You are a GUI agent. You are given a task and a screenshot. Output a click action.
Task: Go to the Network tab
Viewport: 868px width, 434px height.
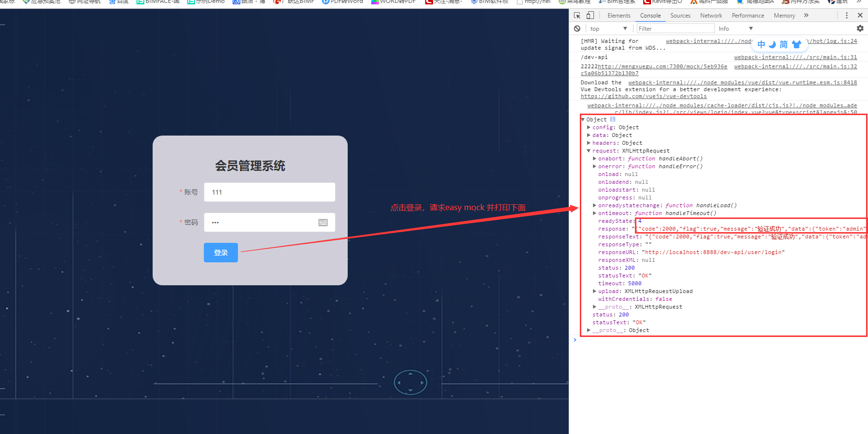click(x=711, y=16)
